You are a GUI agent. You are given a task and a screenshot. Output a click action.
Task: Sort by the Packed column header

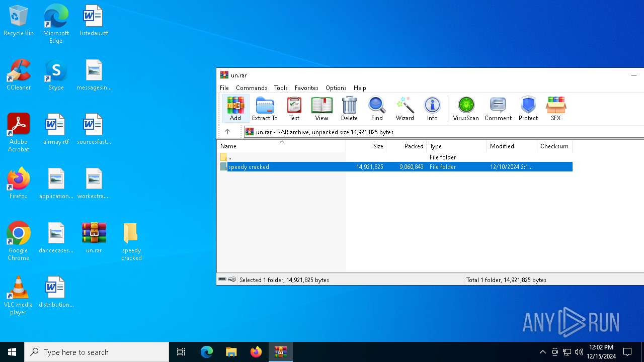[x=407, y=146]
